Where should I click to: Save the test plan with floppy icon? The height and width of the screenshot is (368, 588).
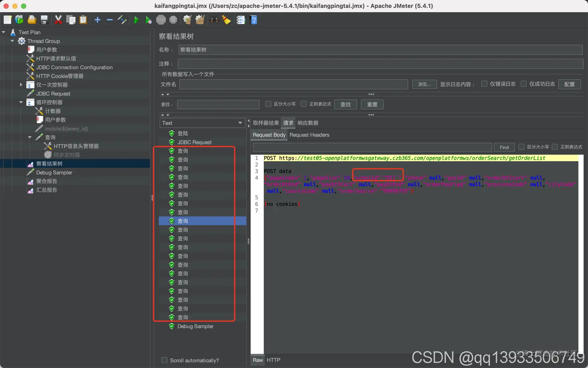click(44, 19)
